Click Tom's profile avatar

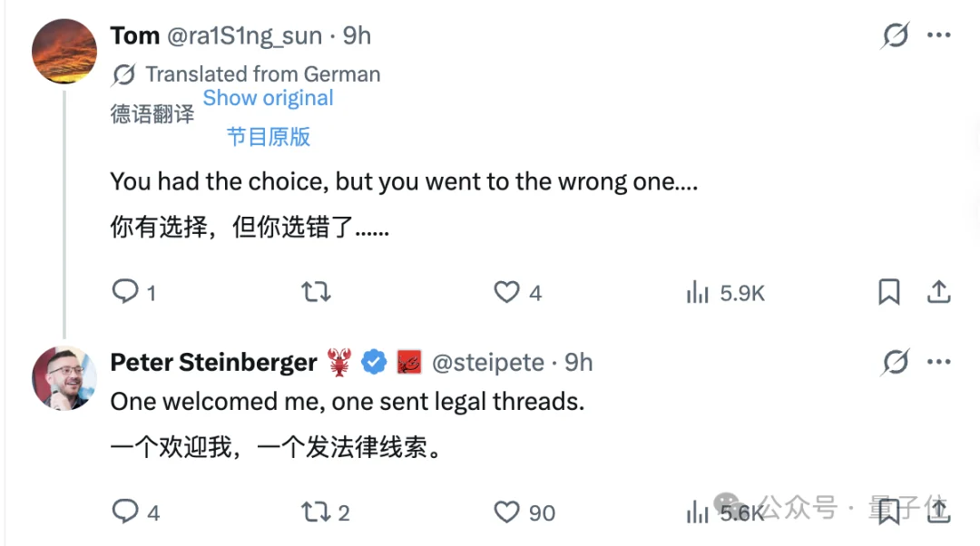[64, 52]
